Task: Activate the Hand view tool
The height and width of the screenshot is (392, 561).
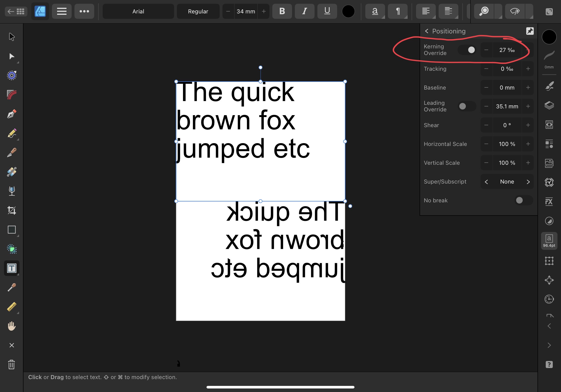Action: click(x=12, y=326)
